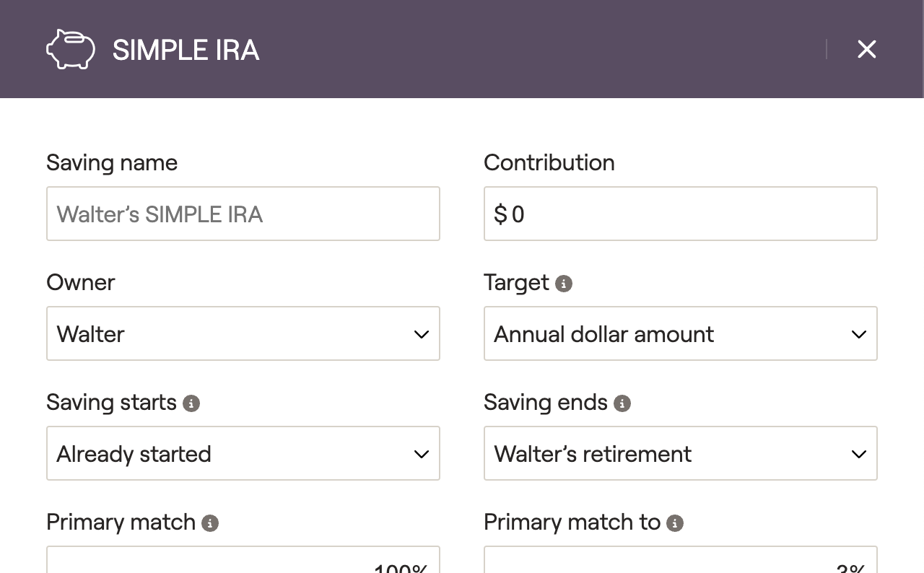Expand the Walter's retirement dropdown
This screenshot has width=924, height=573.
pos(680,453)
